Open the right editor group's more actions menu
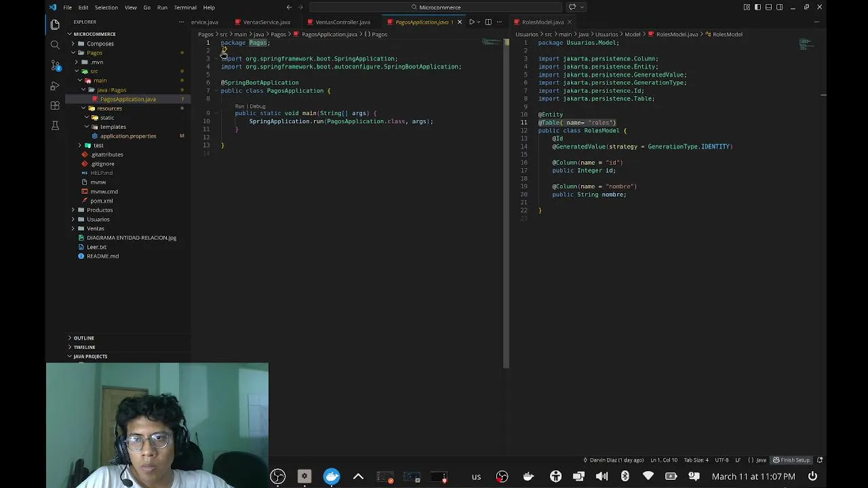This screenshot has height=488, width=868. coord(815,22)
